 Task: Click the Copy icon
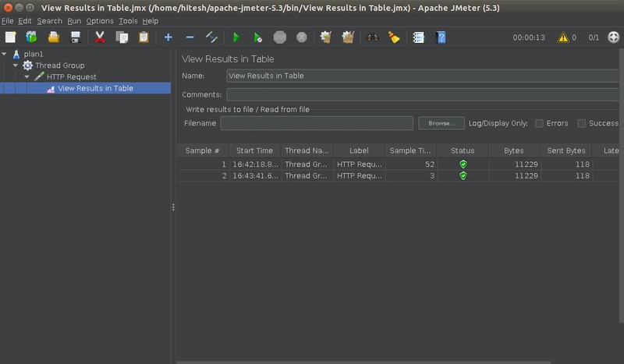coord(122,37)
